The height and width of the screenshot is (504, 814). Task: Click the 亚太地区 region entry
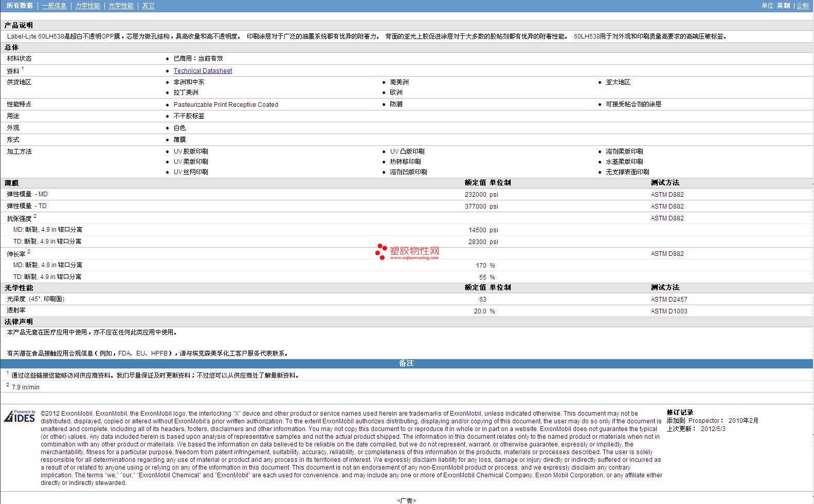[x=618, y=82]
